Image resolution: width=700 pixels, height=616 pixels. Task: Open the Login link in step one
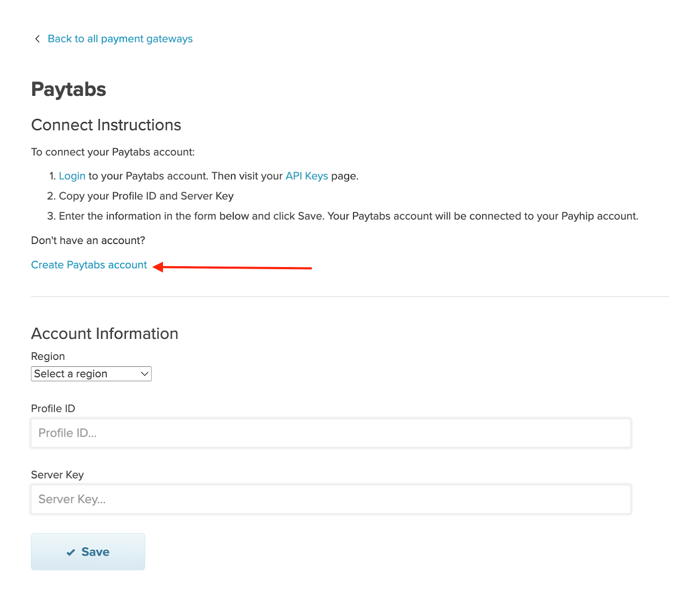point(72,176)
